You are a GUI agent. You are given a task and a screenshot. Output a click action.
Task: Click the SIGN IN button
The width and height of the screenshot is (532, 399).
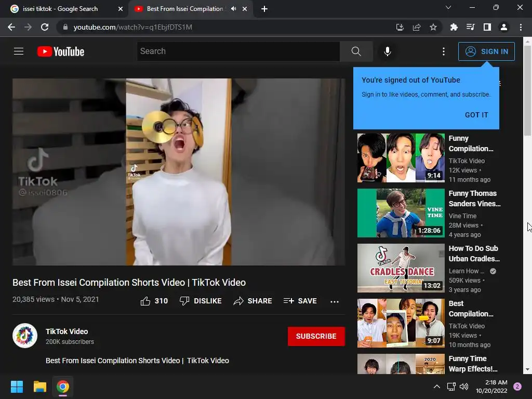coord(486,51)
